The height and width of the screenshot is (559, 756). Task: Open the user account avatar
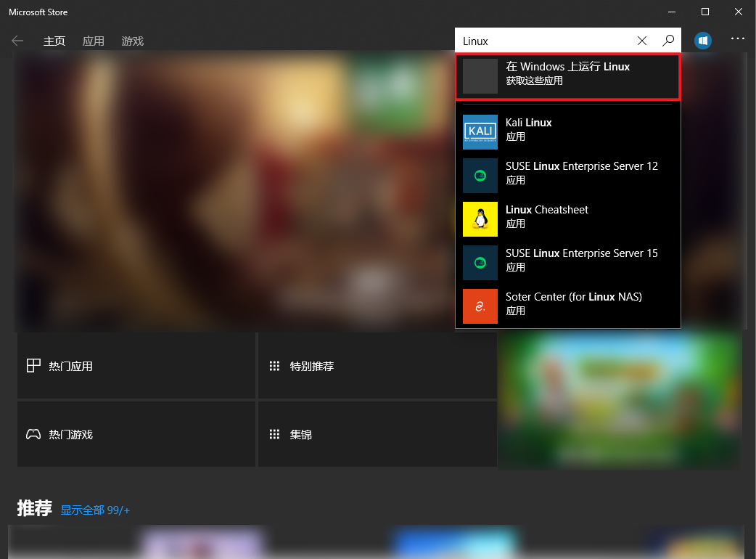pyautogui.click(x=703, y=41)
